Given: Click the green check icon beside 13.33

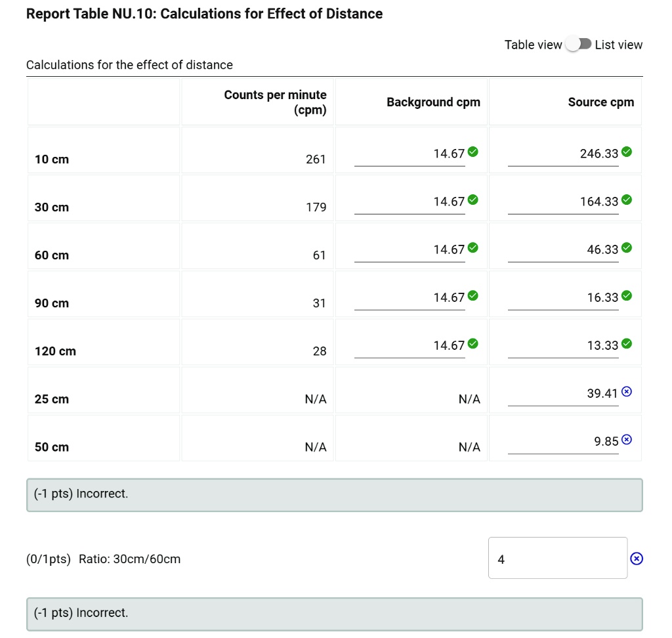Looking at the screenshot, I should click(x=627, y=344).
